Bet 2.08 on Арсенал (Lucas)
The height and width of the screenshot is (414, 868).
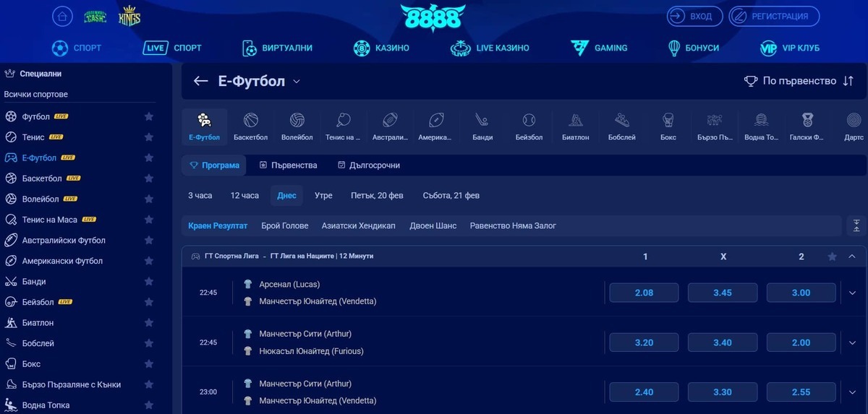644,293
